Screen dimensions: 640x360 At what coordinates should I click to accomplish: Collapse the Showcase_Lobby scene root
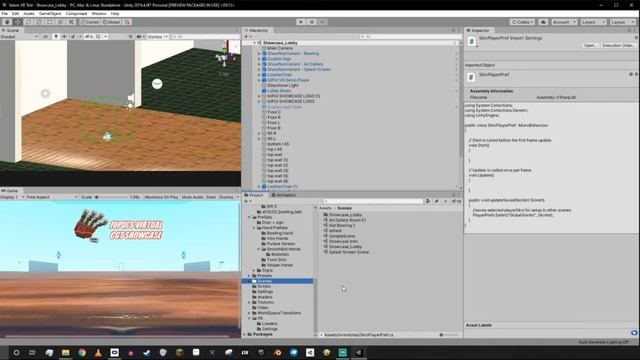(x=254, y=43)
